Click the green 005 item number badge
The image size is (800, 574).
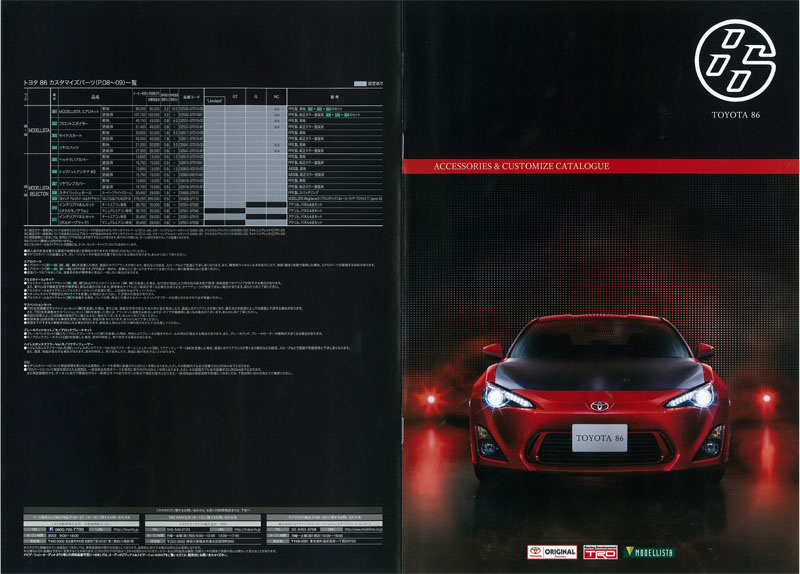(x=55, y=159)
